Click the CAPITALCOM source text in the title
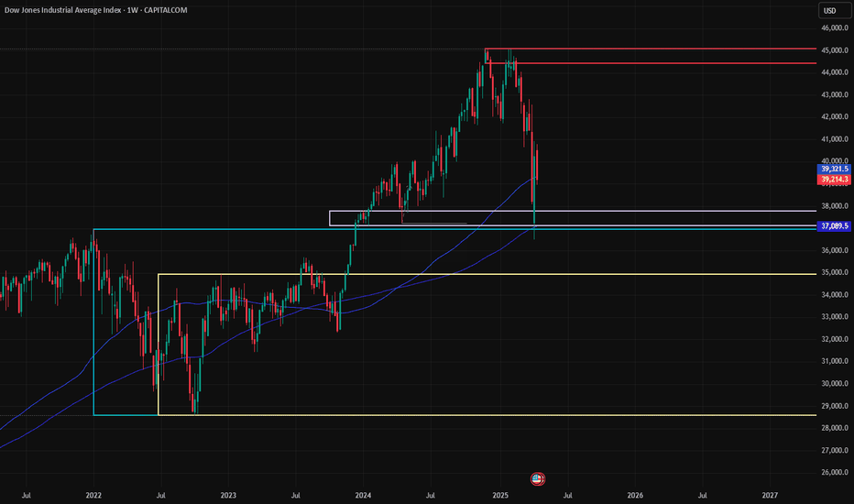 (x=166, y=10)
